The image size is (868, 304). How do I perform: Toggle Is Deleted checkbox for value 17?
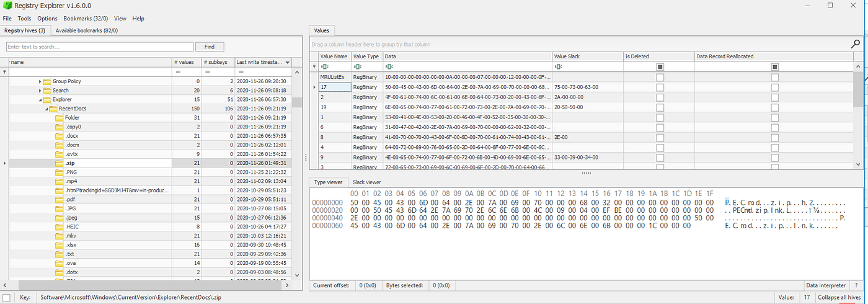(660, 87)
